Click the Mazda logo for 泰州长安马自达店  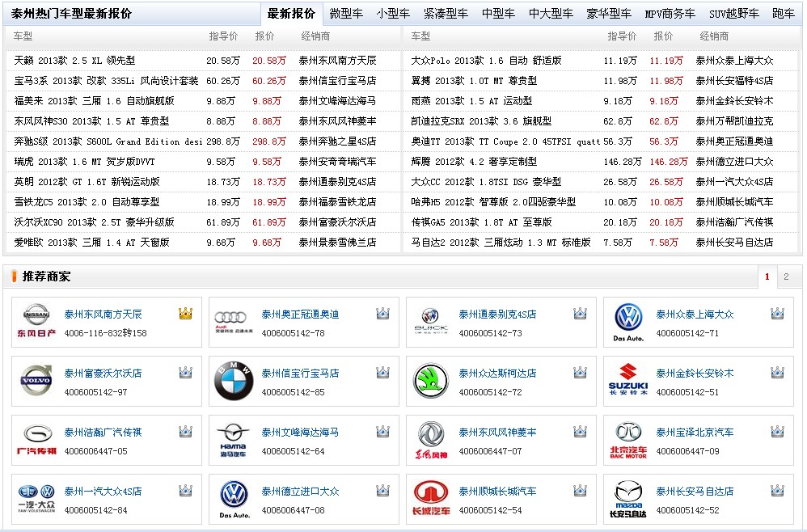click(628, 499)
